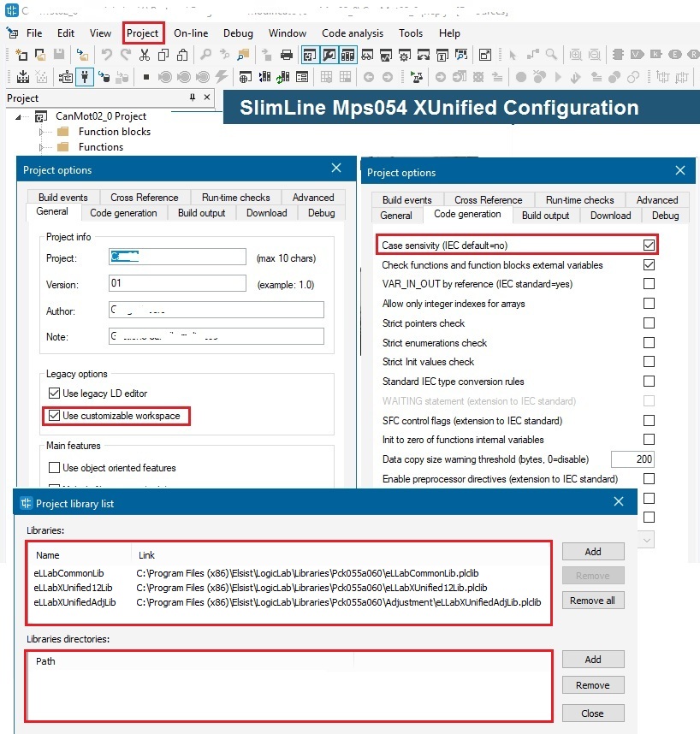
Task: Select eLLabXUnified12Lib library row
Action: pyautogui.click(x=289, y=588)
